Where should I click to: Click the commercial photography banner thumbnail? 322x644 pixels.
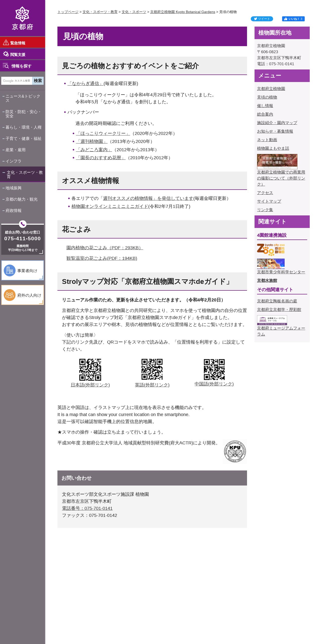pos(277,161)
